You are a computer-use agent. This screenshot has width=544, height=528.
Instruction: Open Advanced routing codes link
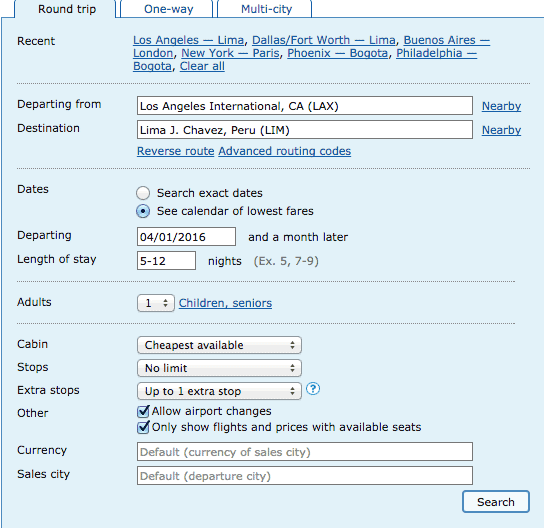[x=284, y=151]
